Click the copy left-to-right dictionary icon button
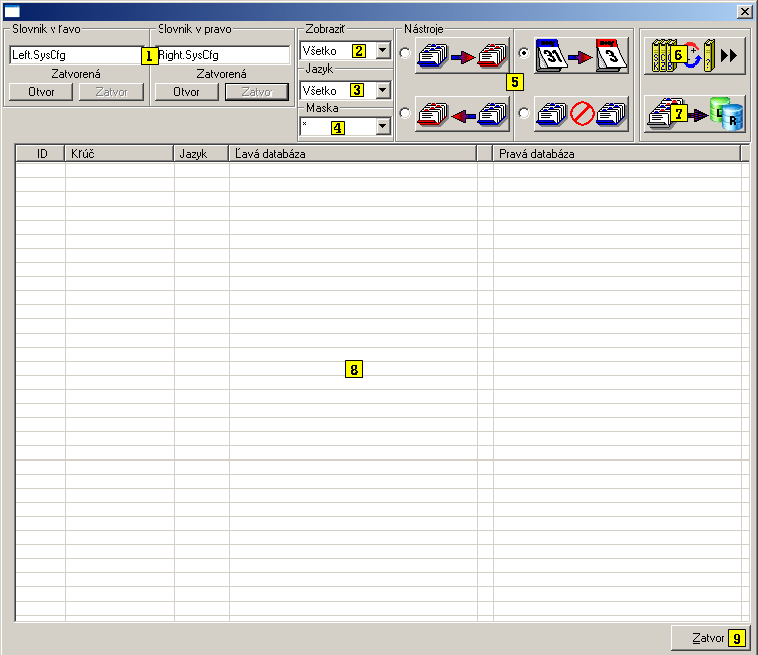Viewport: 758px width, 655px height. [x=461, y=54]
